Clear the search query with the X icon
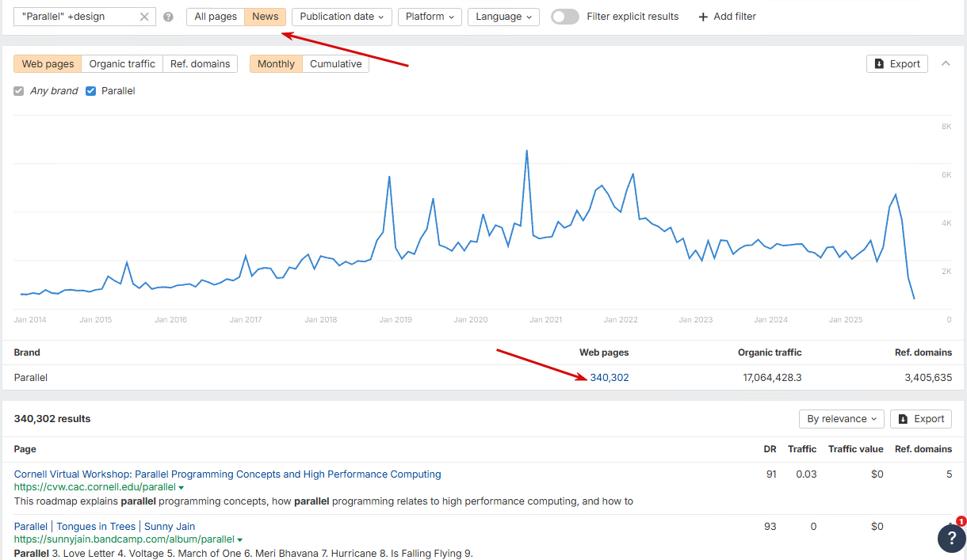Screen dimensions: 967x560 [x=144, y=17]
